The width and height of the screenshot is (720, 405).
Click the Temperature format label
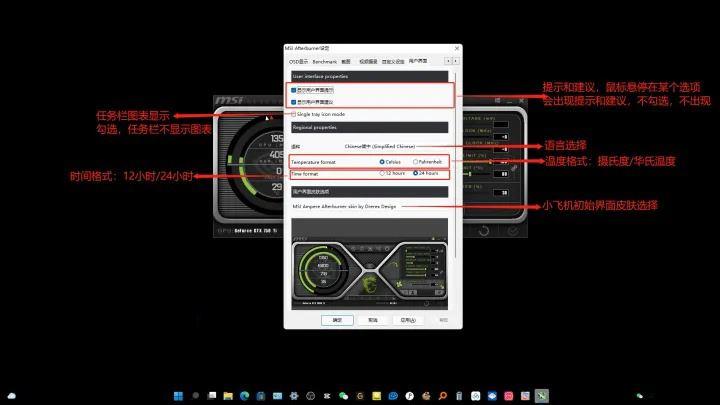point(313,162)
